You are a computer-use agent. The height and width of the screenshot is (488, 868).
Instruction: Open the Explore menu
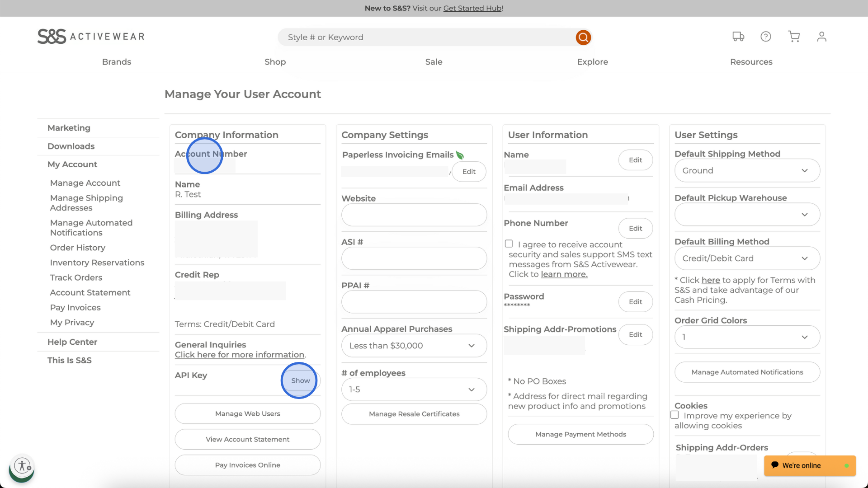592,62
